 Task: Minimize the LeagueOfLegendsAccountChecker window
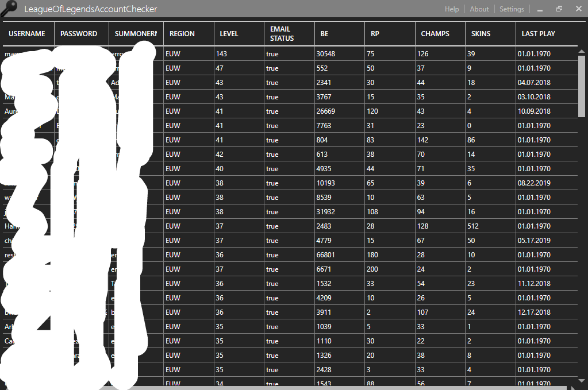pos(540,9)
